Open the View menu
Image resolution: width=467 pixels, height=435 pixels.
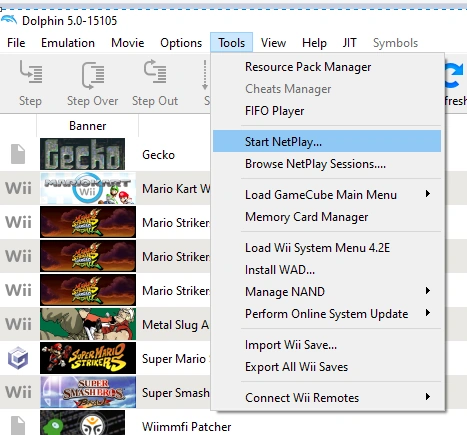point(273,43)
